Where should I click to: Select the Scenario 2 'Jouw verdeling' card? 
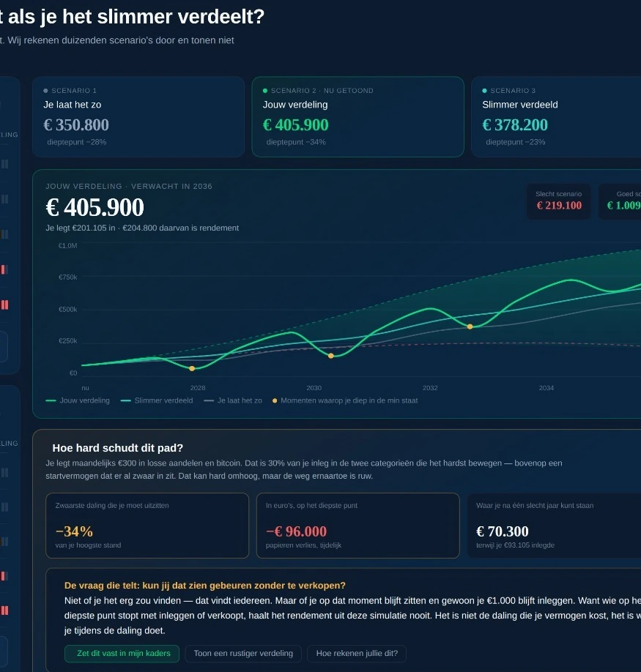click(358, 116)
